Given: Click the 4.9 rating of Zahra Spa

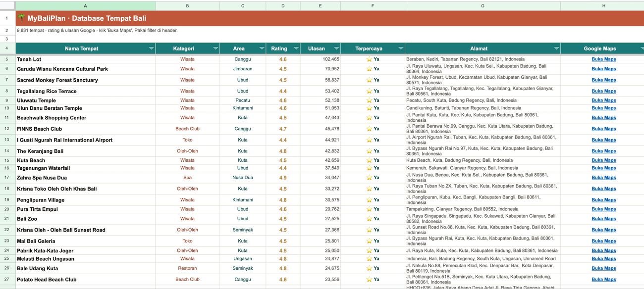Looking at the screenshot, I should click(283, 178).
